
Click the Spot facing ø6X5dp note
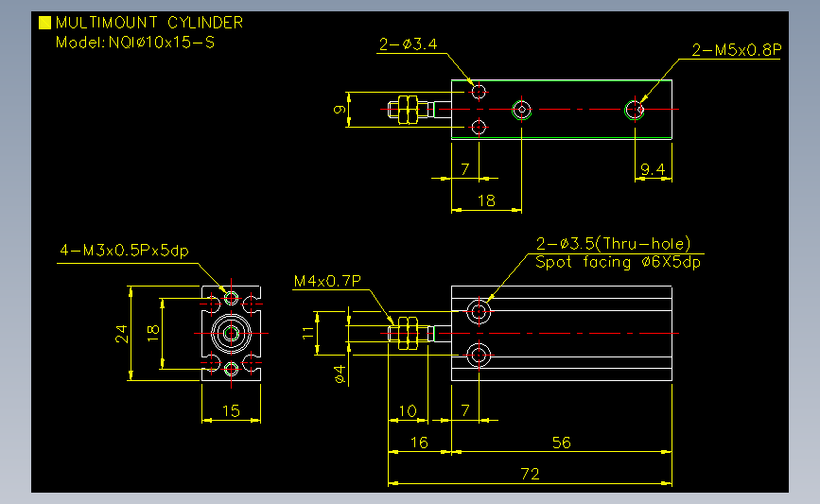[x=618, y=261]
